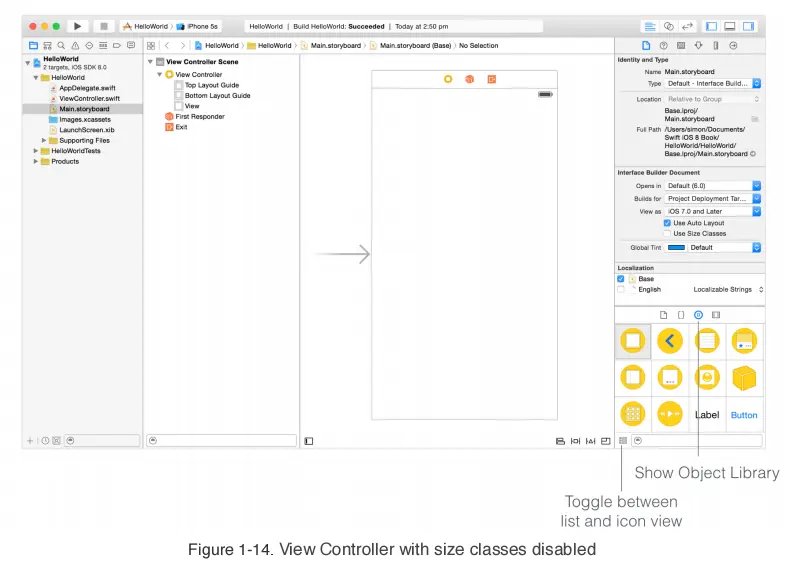The image size is (805, 566).
Task: Open the Find navigator magnifier
Action: (x=61, y=46)
